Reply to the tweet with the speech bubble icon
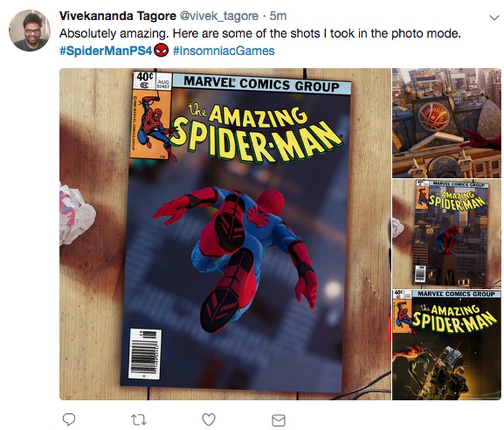Viewport: 504px width, 430px height. [69, 419]
